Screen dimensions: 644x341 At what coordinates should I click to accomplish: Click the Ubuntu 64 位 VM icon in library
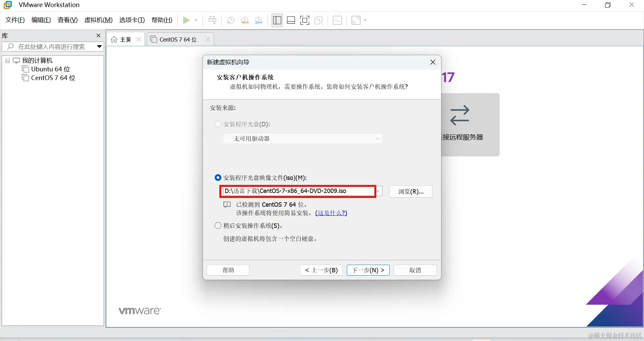click(x=25, y=69)
